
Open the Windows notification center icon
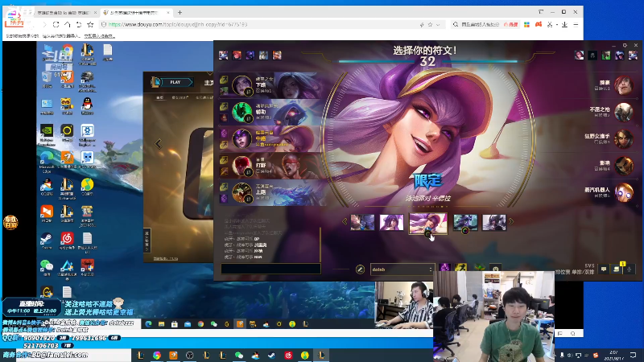(633, 355)
